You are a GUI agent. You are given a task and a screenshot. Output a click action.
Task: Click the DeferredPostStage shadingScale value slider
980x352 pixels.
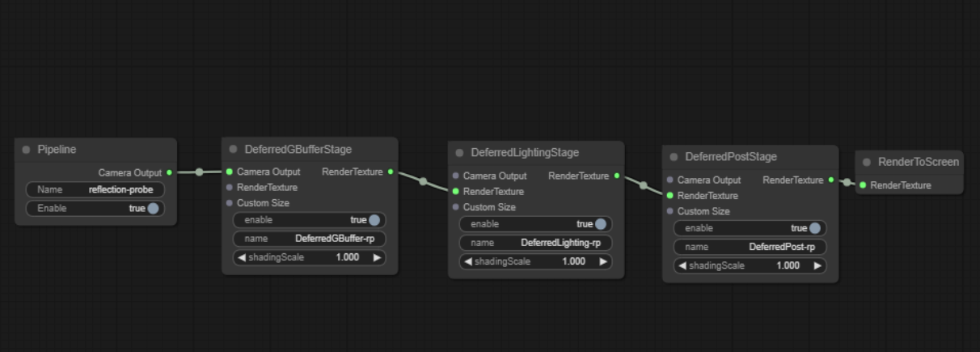tap(750, 265)
